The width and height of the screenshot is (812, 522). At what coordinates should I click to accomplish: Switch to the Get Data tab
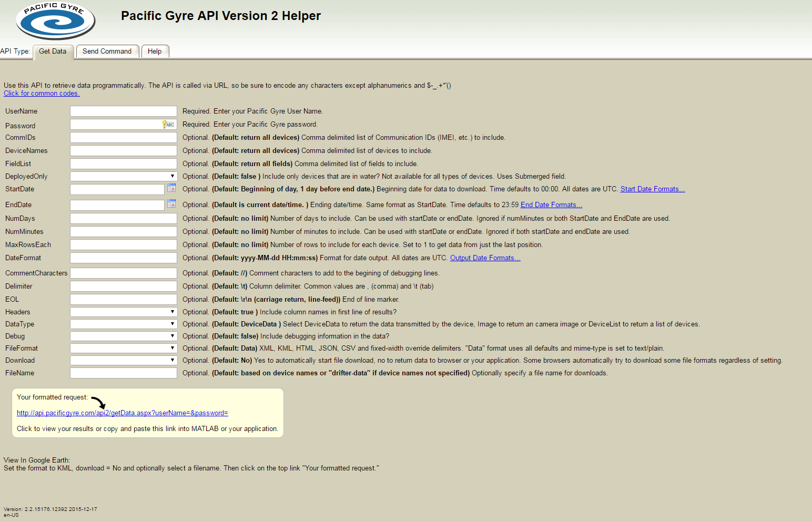(53, 52)
